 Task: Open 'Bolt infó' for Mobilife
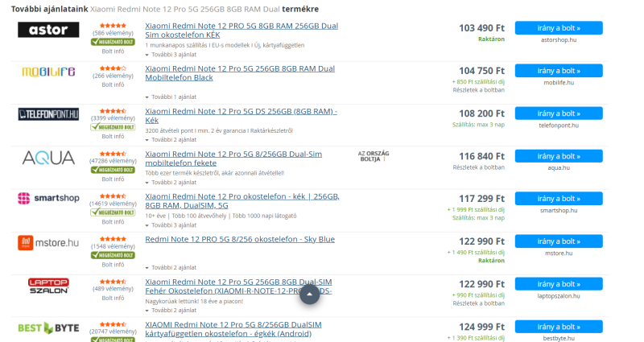113,84
